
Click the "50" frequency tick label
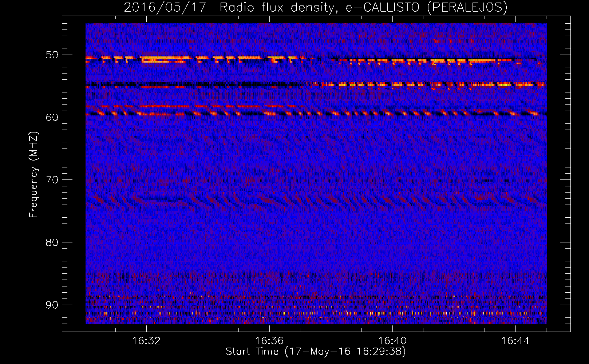(52, 55)
